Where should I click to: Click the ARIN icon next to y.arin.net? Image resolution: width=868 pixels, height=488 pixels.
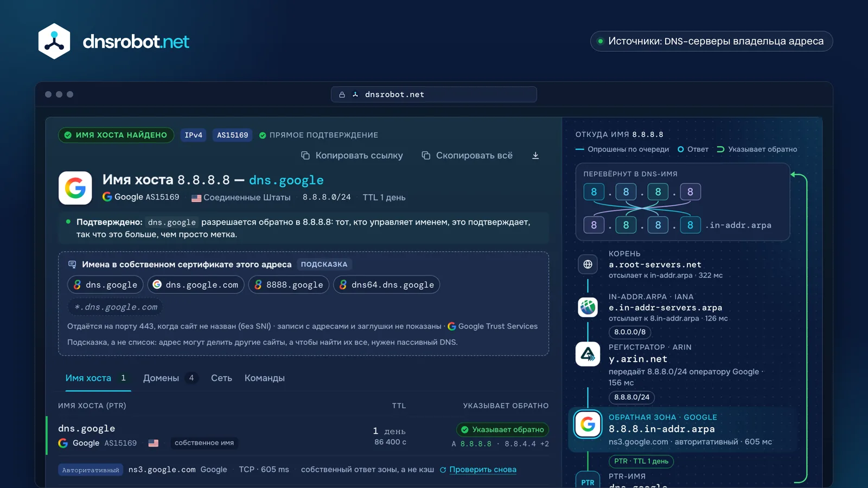pos(588,354)
